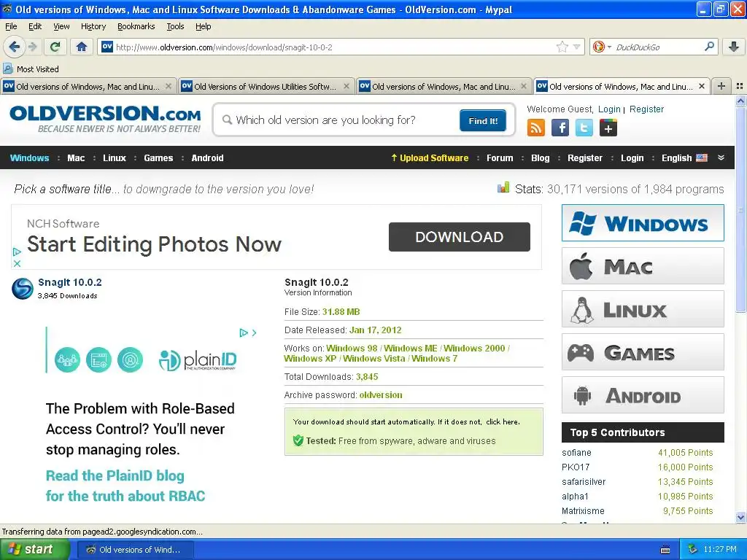Bookmark this page with the star icon
Image resolution: width=747 pixels, height=560 pixels.
[562, 47]
